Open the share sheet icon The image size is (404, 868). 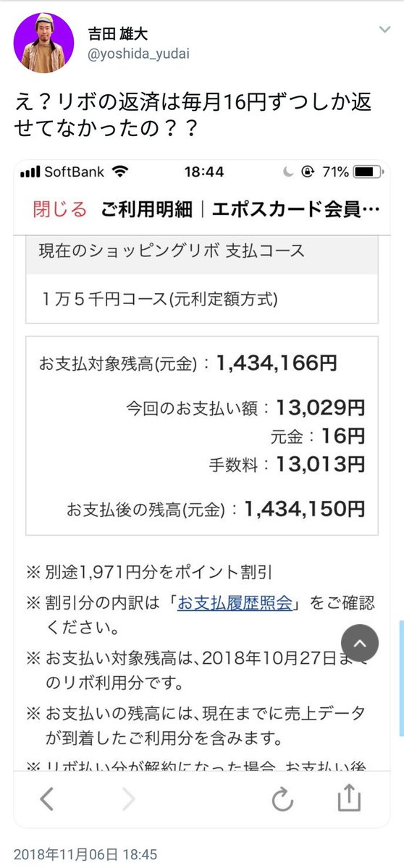tap(349, 798)
